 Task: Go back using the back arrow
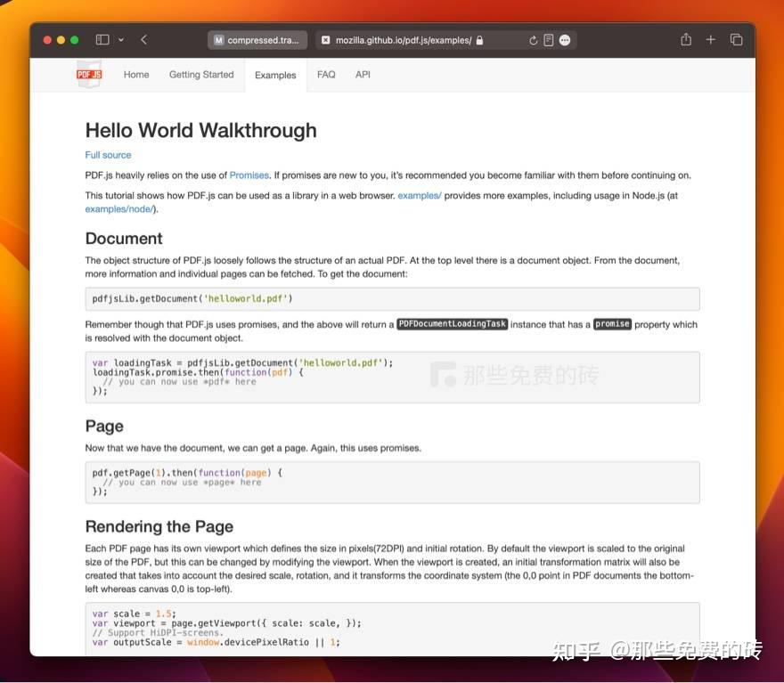(144, 39)
